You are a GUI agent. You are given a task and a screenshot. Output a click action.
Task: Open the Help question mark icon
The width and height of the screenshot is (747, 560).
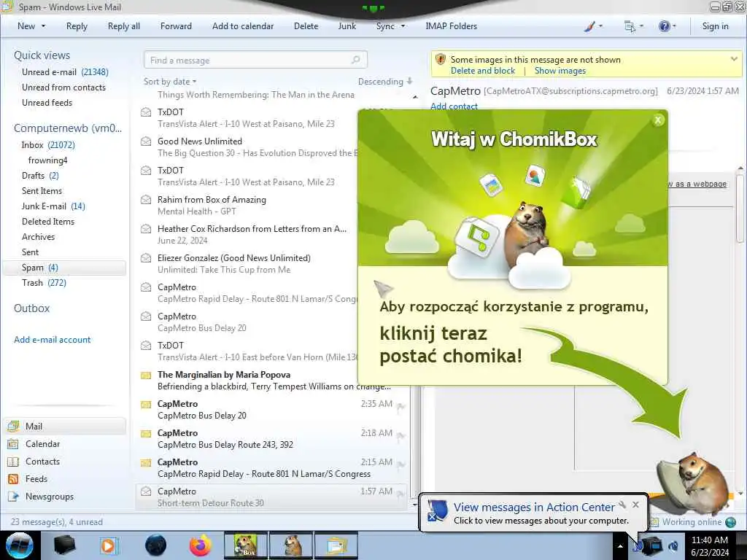pos(664,26)
